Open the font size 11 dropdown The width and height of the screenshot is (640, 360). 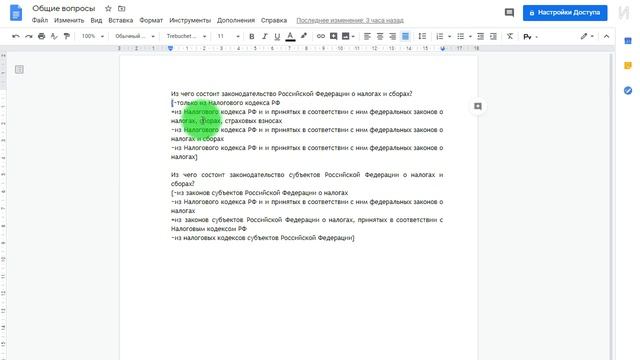[228, 36]
